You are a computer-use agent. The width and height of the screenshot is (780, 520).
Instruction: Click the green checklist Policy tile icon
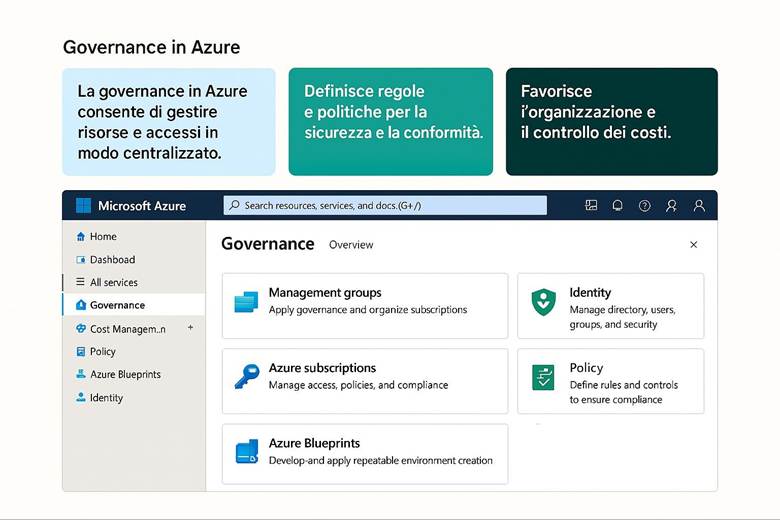(x=543, y=377)
